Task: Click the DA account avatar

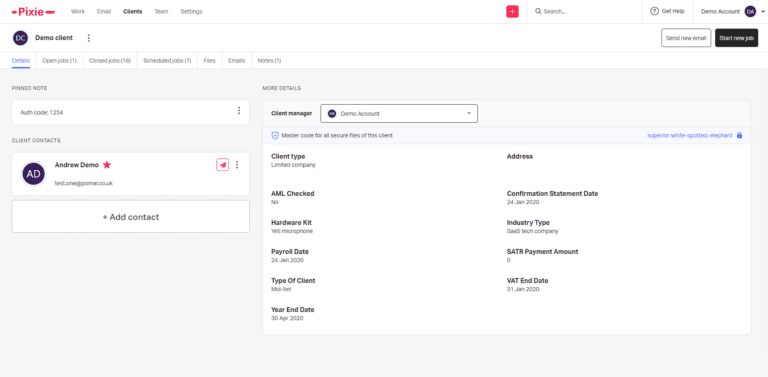Action: coord(750,11)
